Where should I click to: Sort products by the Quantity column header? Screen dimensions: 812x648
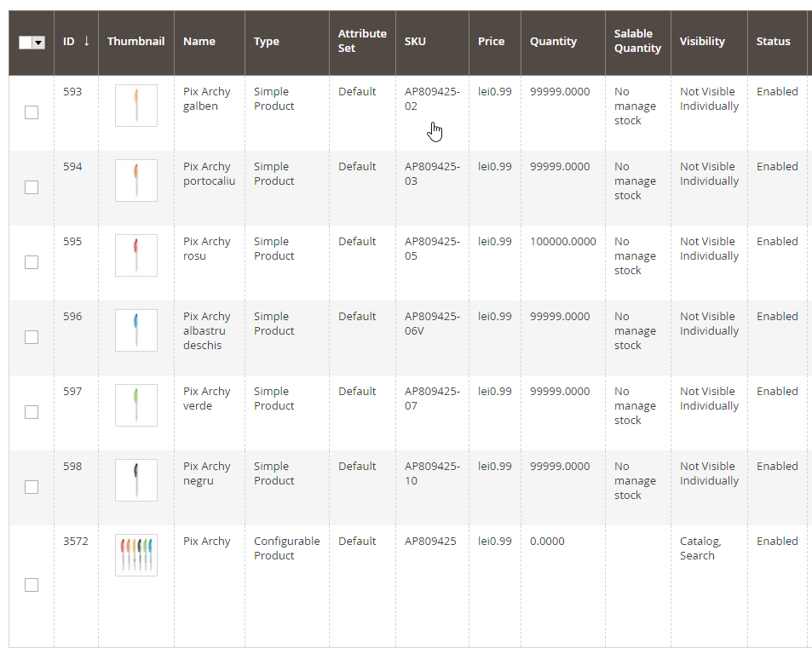pyautogui.click(x=553, y=41)
